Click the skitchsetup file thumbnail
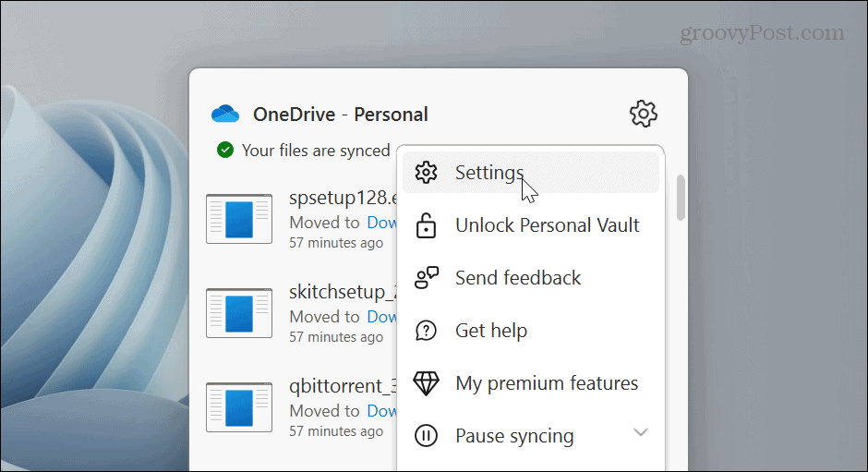 [239, 313]
